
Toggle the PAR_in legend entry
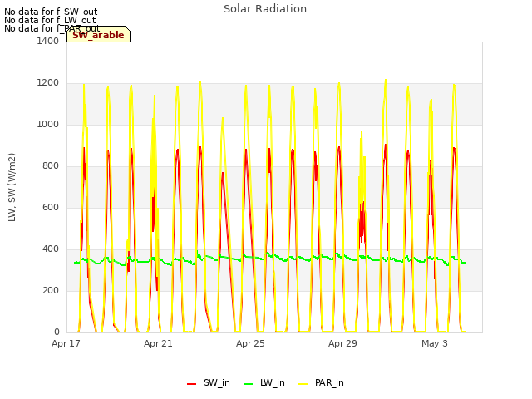(x=321, y=382)
